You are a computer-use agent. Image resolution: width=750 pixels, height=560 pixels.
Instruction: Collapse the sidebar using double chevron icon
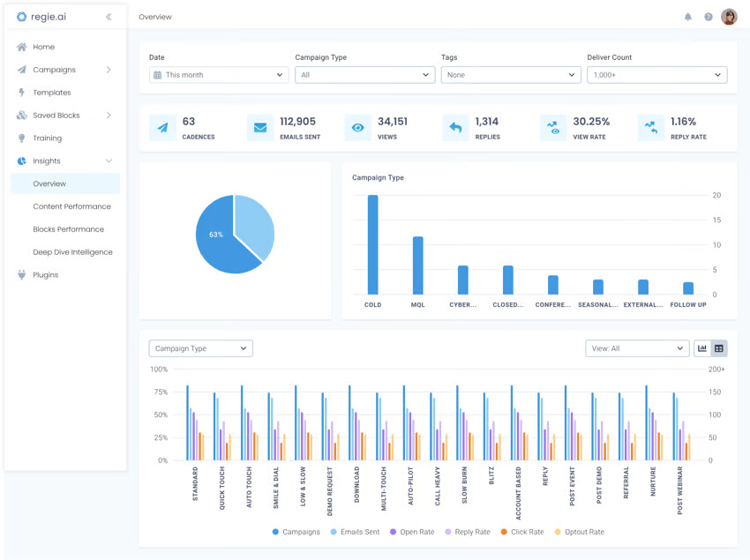(x=109, y=17)
